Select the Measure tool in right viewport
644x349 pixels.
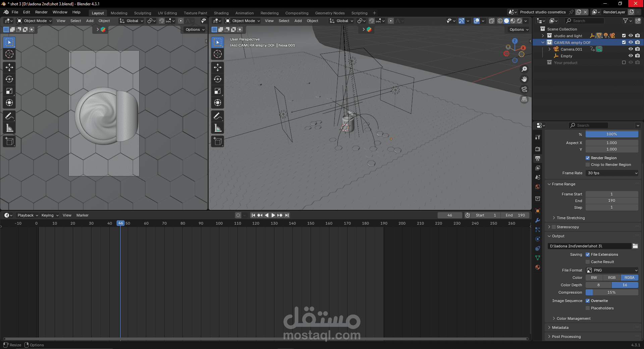tap(218, 128)
